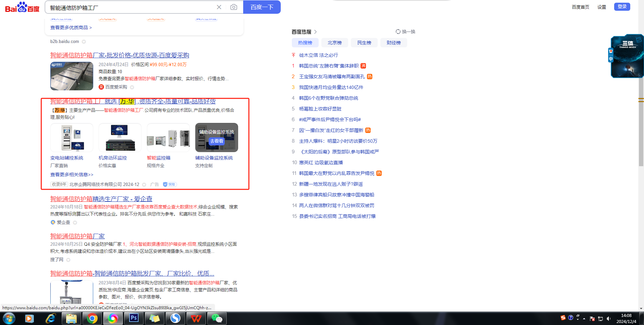This screenshot has height=325, width=644.
Task: Expand 百度热搜 with the chevron arrow
Action: coord(315,32)
